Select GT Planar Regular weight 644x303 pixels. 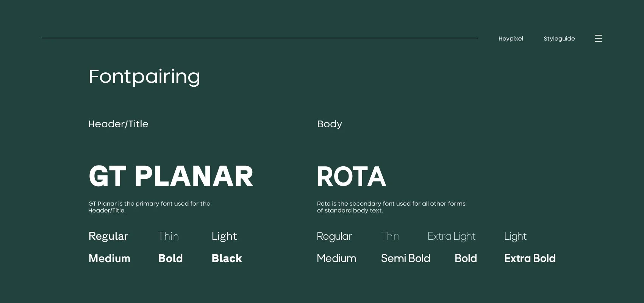coord(108,236)
